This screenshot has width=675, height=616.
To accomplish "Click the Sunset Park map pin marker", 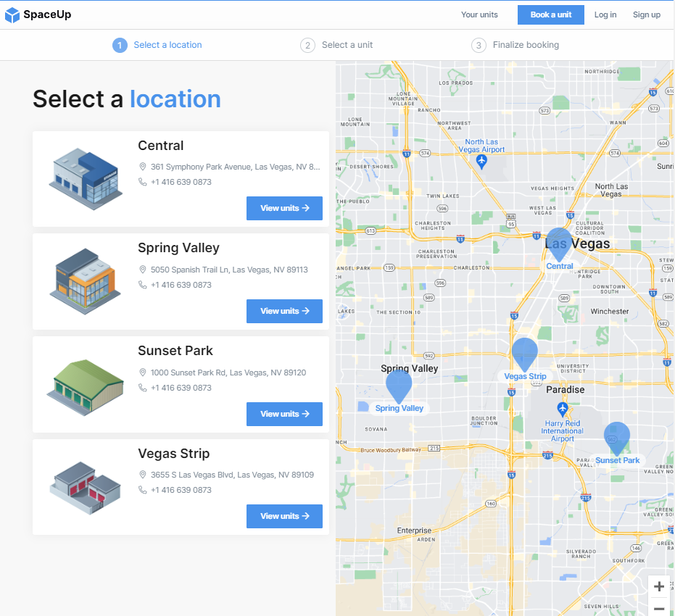I will point(617,438).
